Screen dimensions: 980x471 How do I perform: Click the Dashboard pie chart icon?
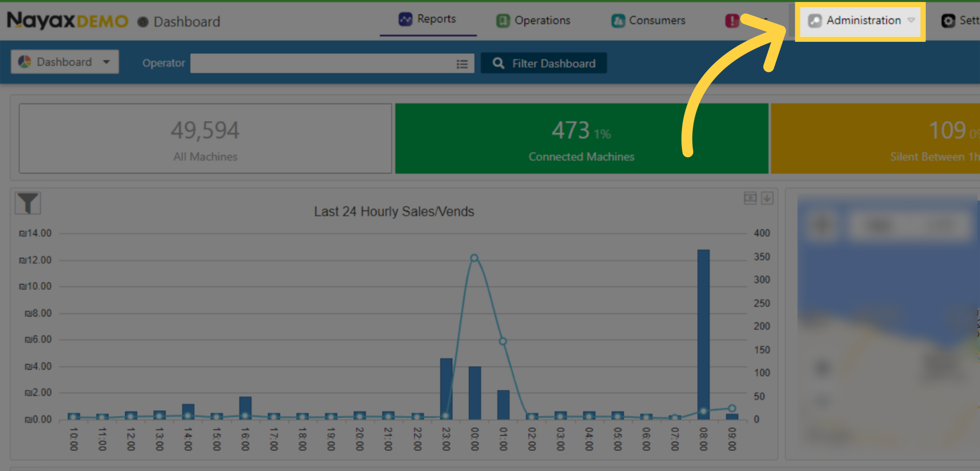[24, 62]
